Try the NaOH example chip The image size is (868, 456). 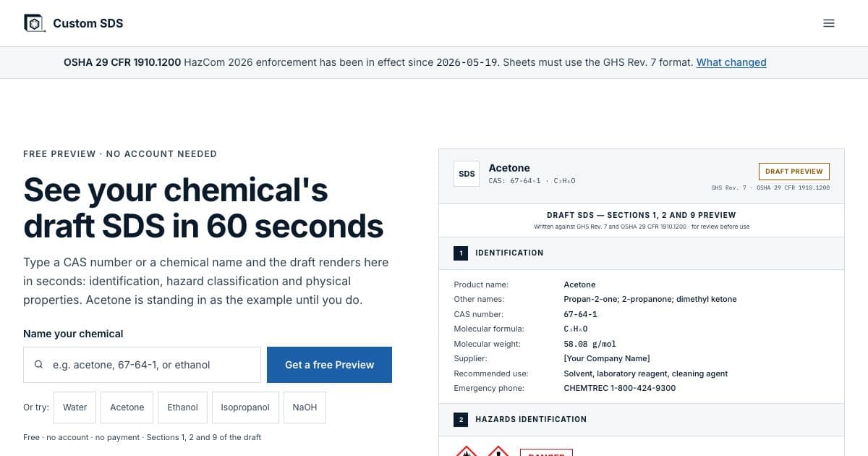pyautogui.click(x=305, y=408)
